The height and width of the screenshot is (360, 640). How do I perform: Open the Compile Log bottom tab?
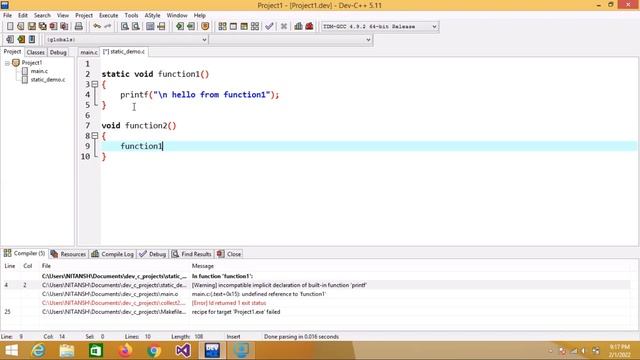click(x=113, y=254)
